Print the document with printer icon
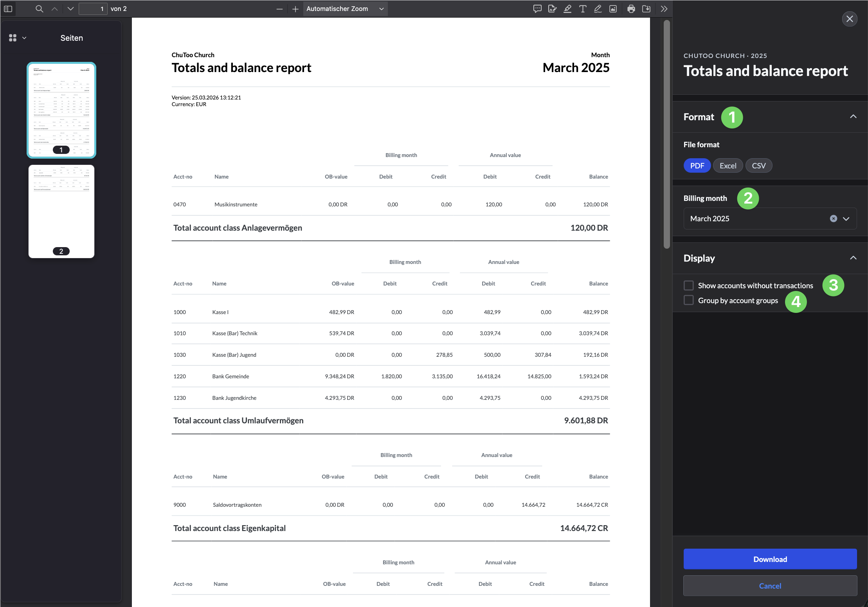Screen dimensions: 868x607 pos(631,9)
